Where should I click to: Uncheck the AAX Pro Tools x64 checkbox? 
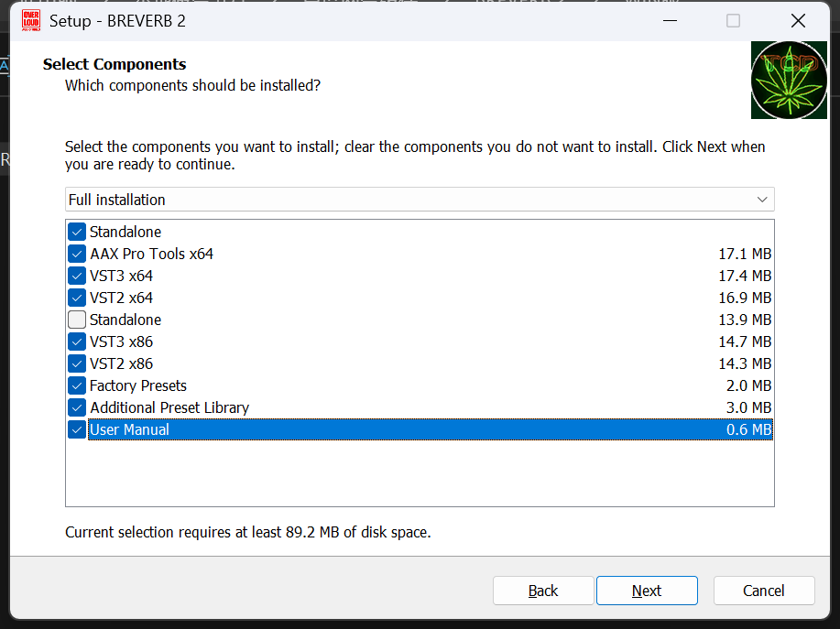click(x=77, y=254)
